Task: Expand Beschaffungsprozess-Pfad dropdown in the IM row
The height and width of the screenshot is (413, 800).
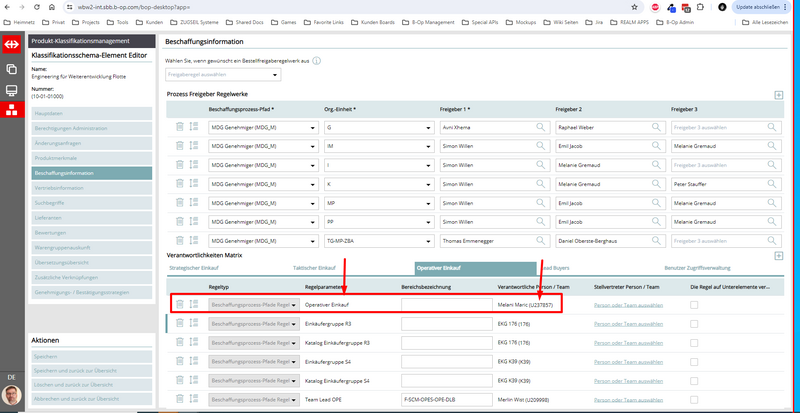Action: coord(311,146)
